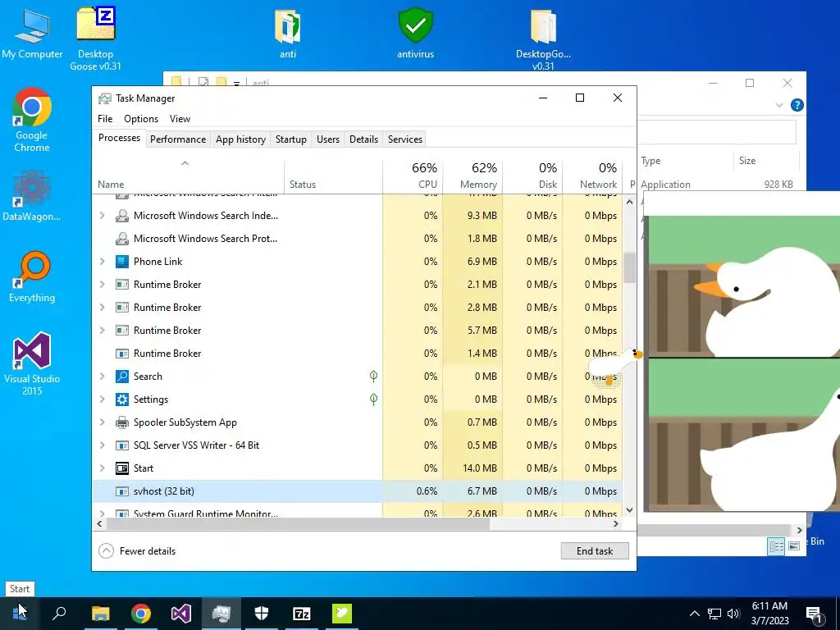Open Visual Studio from taskbar
This screenshot has height=630, width=840.
pos(181,614)
